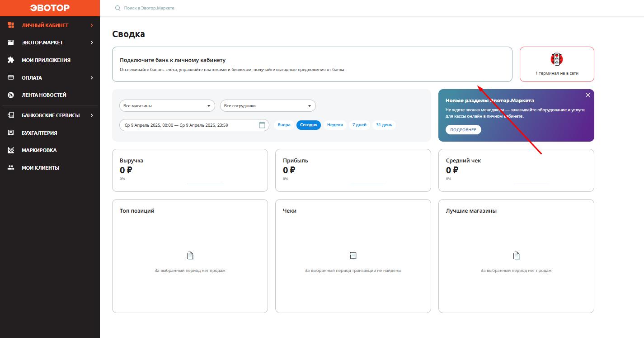Click the empty-state icon in Чеки card
The width and height of the screenshot is (644, 338).
[353, 256]
